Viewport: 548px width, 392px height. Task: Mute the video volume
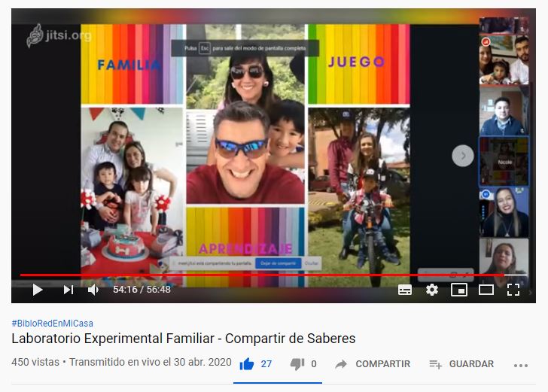pos(93,290)
